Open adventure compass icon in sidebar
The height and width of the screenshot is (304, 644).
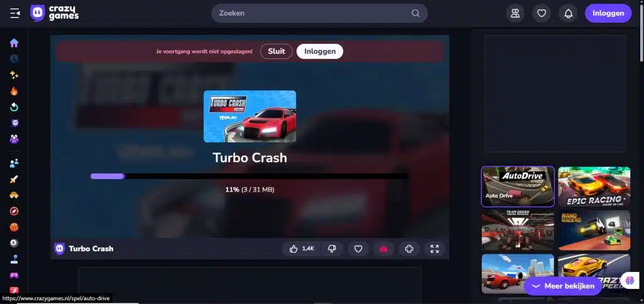[14, 211]
